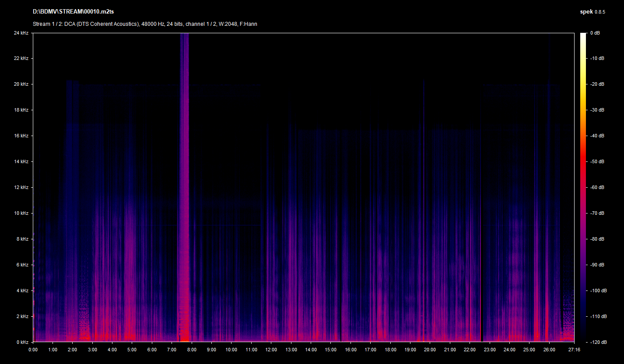The width and height of the screenshot is (624, 364).
Task: Click the white top of the color bar
Action: pos(583,36)
